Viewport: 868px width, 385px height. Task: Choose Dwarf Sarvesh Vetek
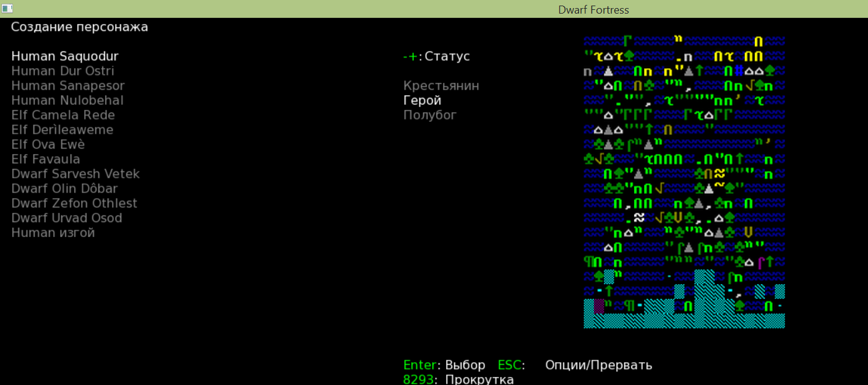75,174
